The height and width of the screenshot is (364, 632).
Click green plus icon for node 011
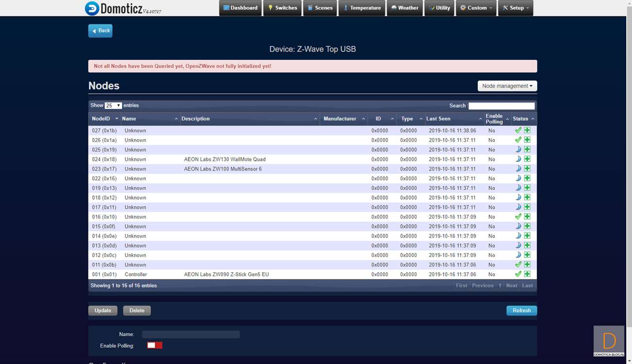[x=527, y=264]
